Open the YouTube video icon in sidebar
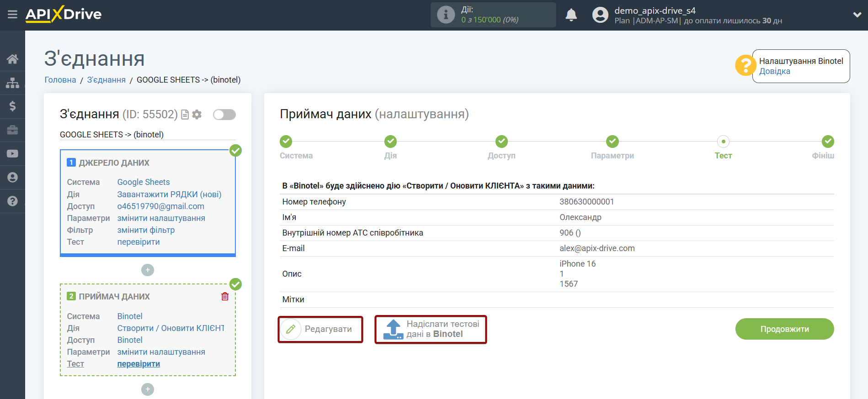This screenshot has width=868, height=399. pyautogui.click(x=12, y=154)
